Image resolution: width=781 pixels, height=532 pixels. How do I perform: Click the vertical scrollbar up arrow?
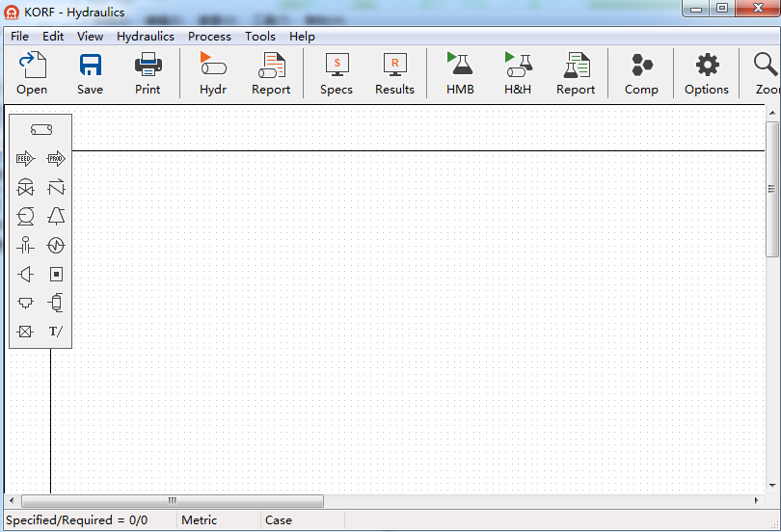(x=773, y=114)
